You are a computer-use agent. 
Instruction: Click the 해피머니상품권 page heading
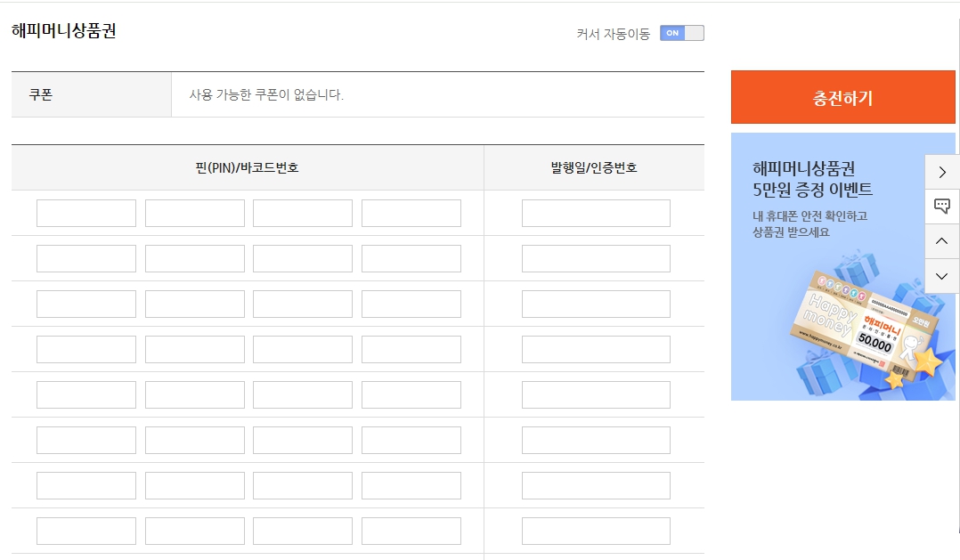pos(64,30)
